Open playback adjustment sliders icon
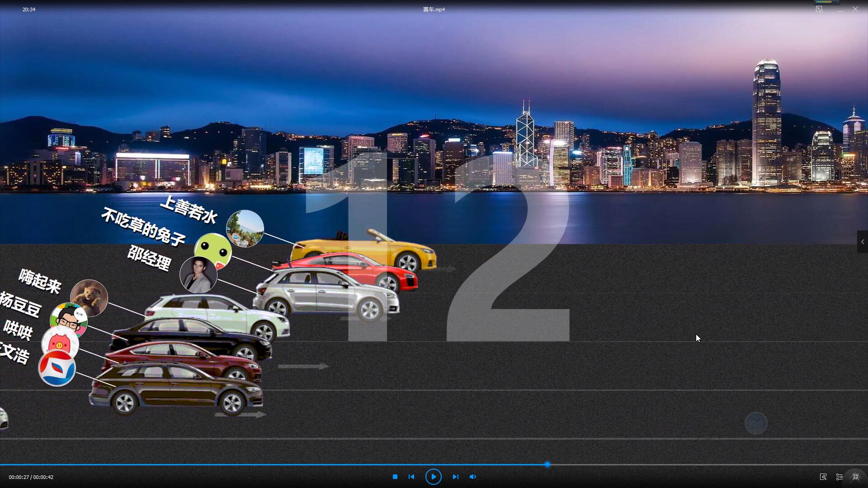Viewport: 868px width, 488px height. (x=840, y=477)
